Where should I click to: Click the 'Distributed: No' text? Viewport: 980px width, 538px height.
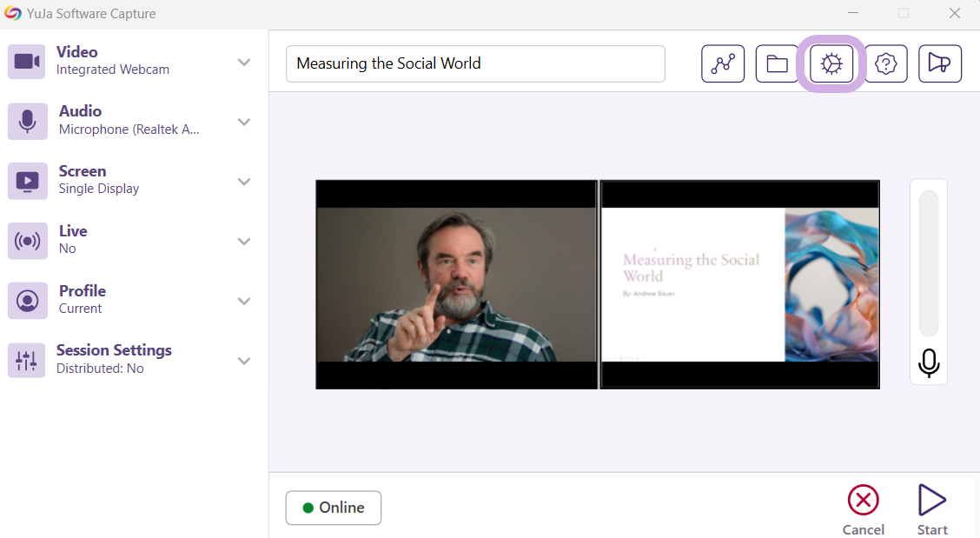[x=100, y=369]
